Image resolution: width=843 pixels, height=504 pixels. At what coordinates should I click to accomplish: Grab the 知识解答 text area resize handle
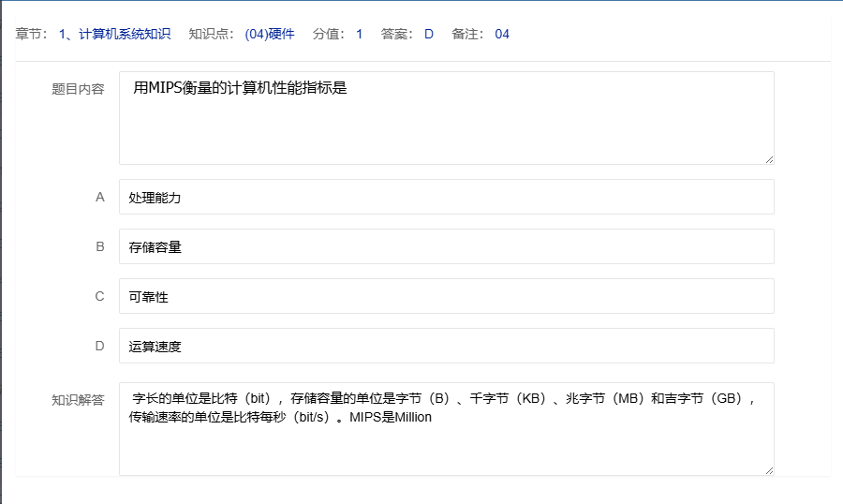[769, 470]
